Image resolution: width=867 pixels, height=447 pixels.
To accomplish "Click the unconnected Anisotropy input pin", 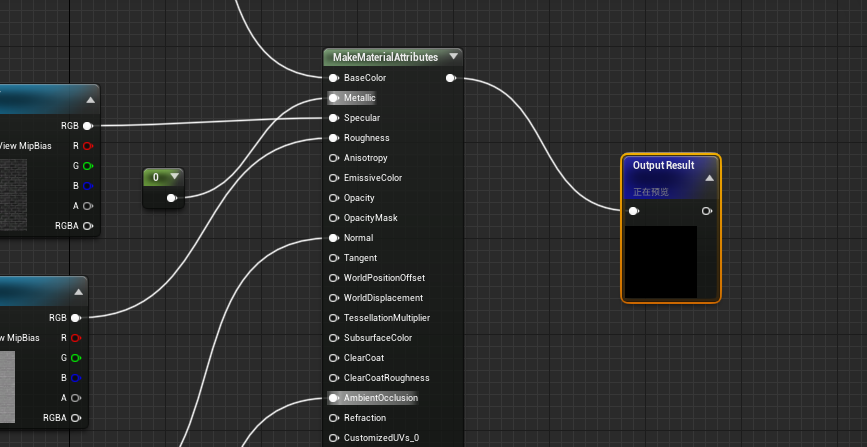I will point(333,158).
